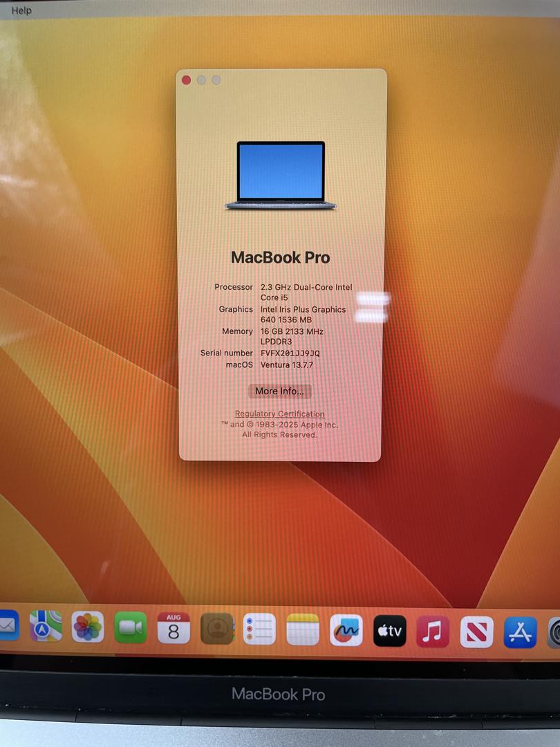The width and height of the screenshot is (560, 747).
Task: Close the About This Mac window
Action: (x=187, y=80)
